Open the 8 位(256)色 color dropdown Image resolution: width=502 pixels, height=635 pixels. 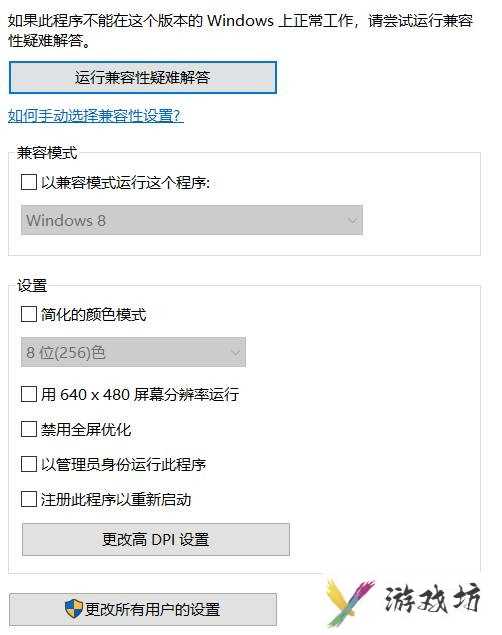click(x=134, y=352)
